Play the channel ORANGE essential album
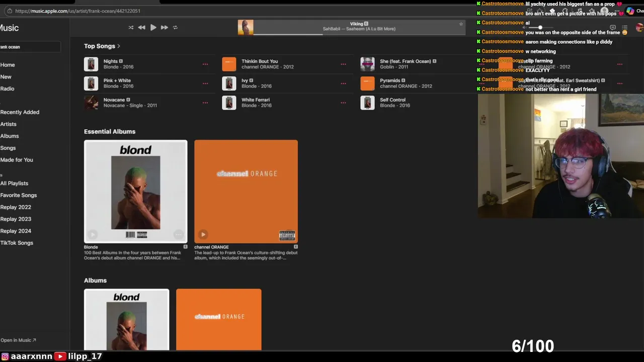 (203, 234)
